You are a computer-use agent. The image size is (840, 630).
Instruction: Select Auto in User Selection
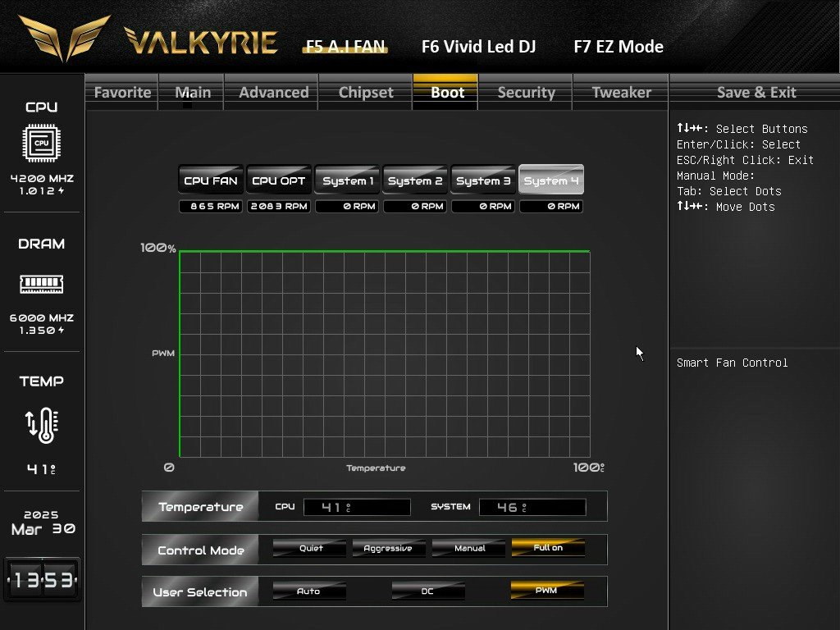click(x=309, y=591)
